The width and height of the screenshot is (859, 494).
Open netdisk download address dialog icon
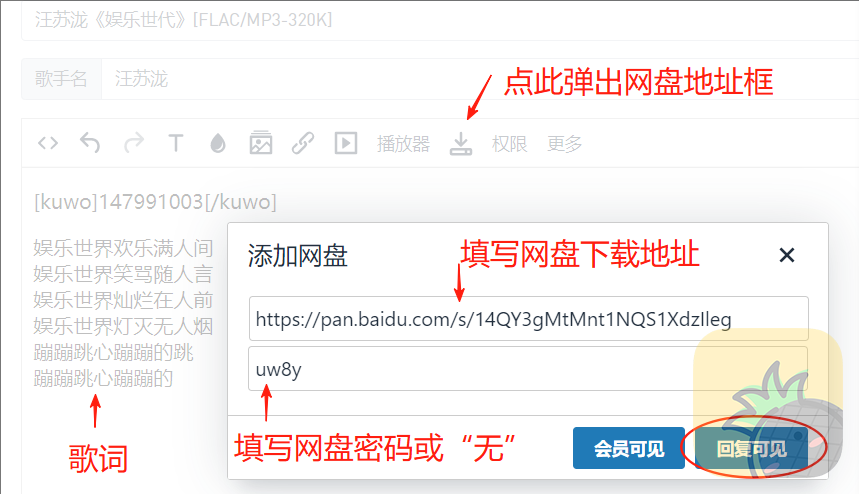[461, 144]
